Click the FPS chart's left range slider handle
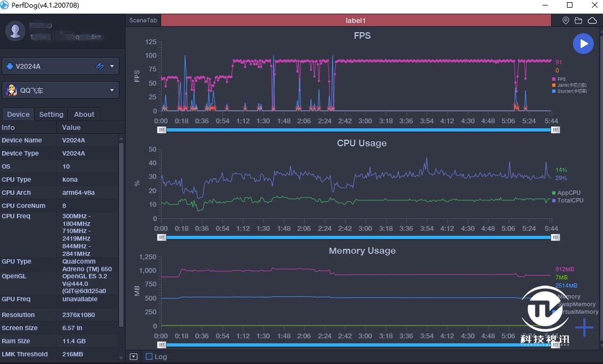The width and height of the screenshot is (603, 364). point(162,130)
